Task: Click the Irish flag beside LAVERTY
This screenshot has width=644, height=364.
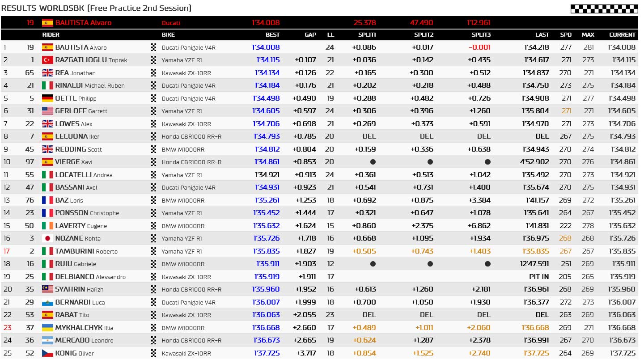Action: click(x=47, y=225)
